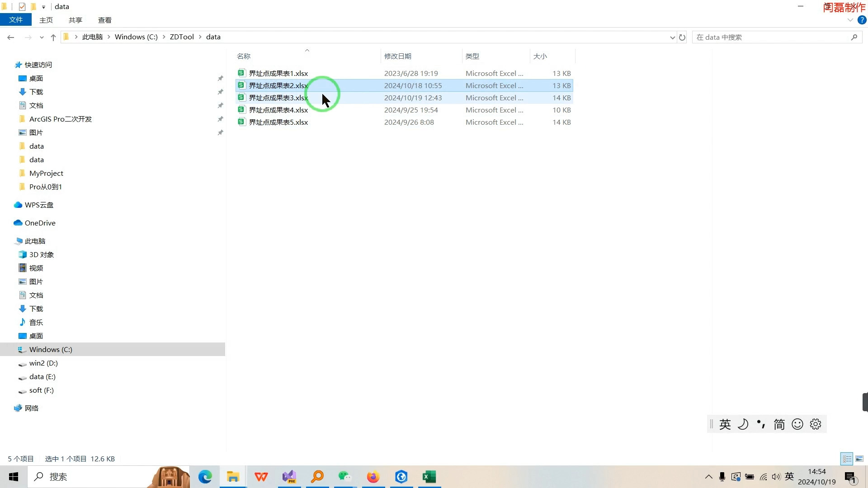Select file 界址点成果表5.xlsx

pyautogui.click(x=404, y=122)
